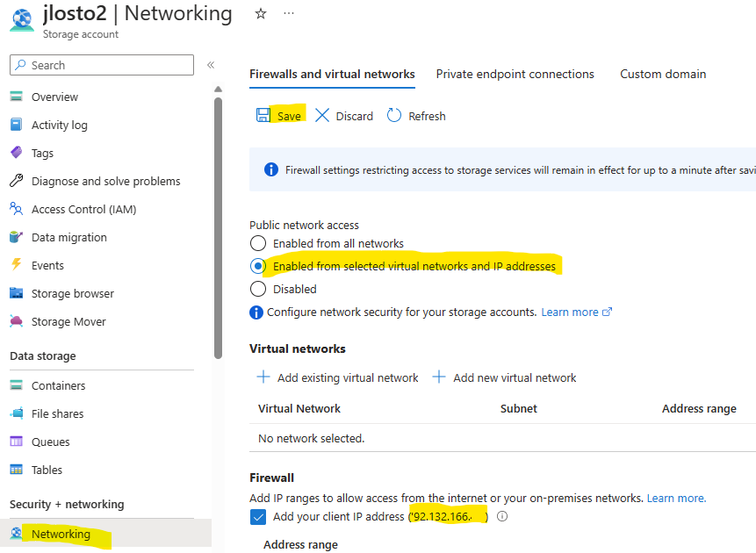The width and height of the screenshot is (756, 553).
Task: Click the sidebar vertical scrollbar
Action: (218, 228)
